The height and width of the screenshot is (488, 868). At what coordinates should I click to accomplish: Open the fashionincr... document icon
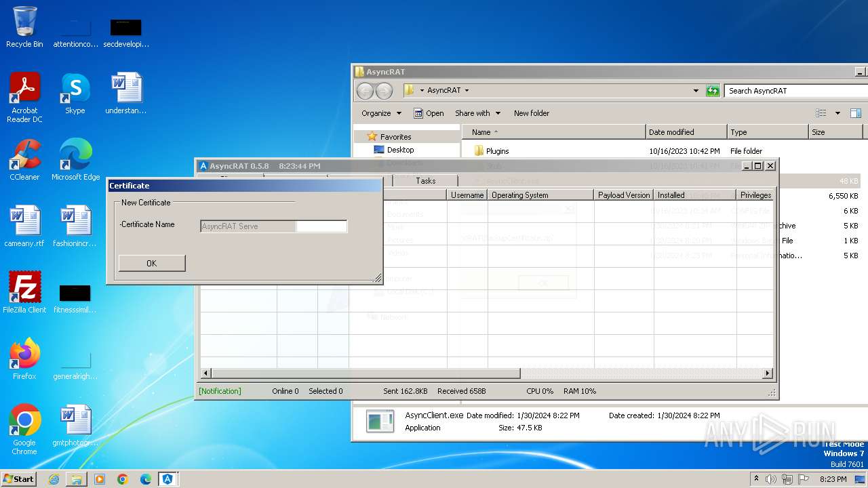[x=75, y=226]
